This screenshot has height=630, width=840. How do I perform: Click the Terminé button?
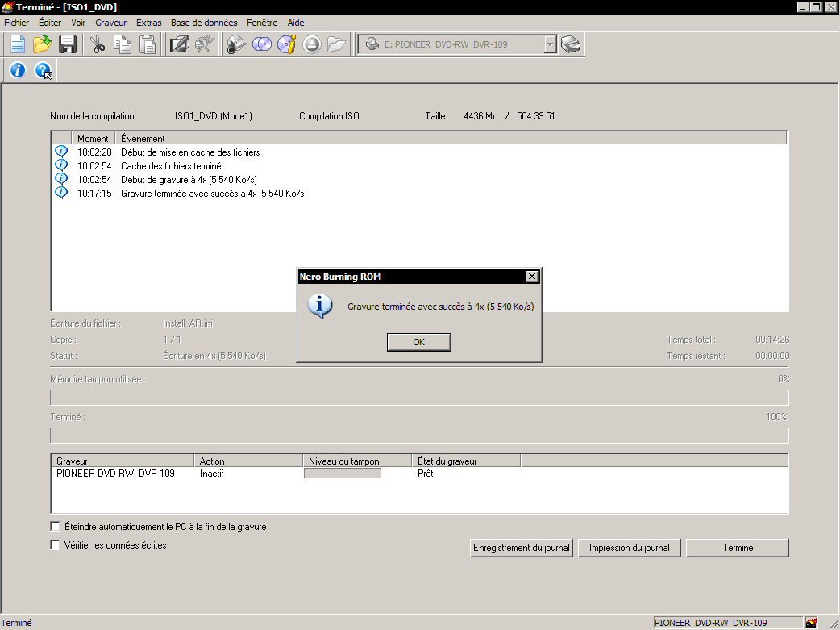tap(738, 548)
